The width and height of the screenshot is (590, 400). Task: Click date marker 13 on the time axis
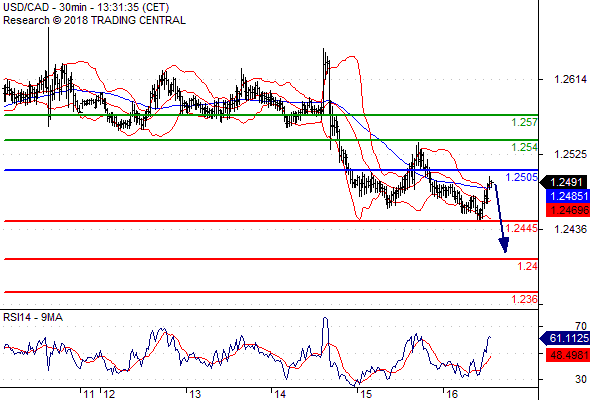(x=195, y=394)
